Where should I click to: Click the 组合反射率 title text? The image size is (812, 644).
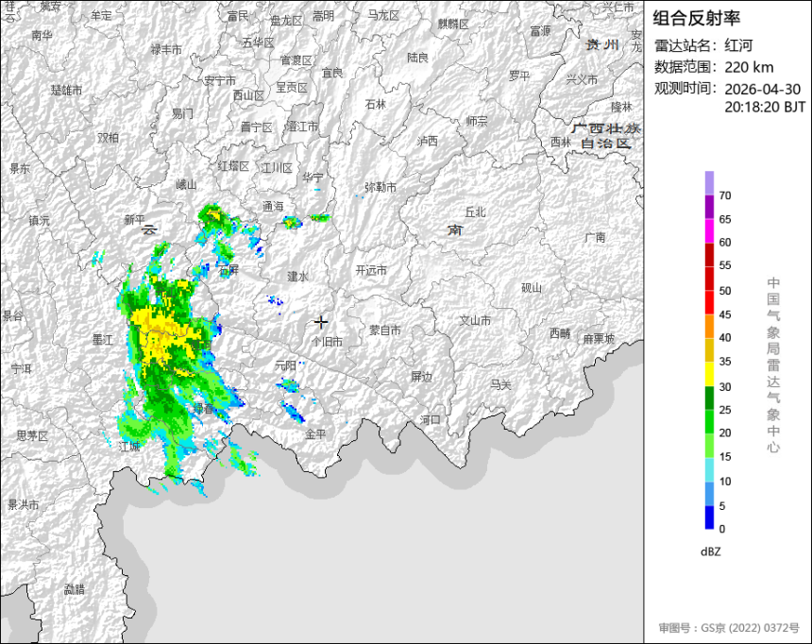(696, 18)
